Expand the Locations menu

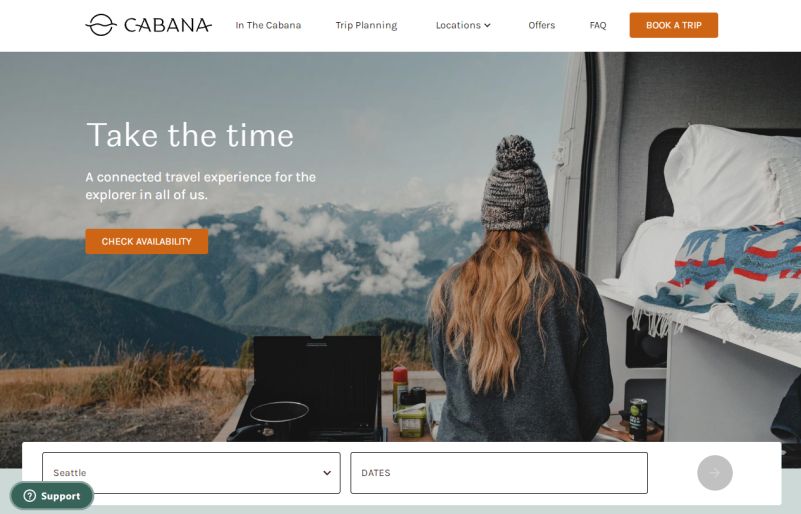463,25
